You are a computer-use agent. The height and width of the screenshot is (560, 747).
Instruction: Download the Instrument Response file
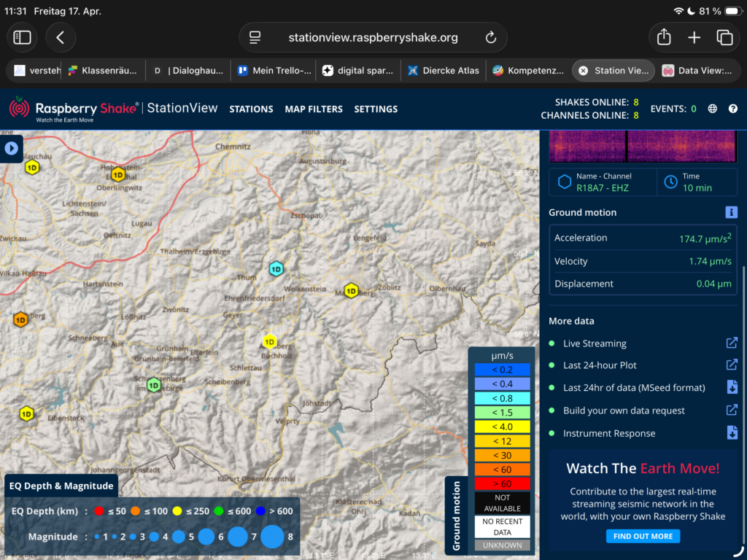point(732,433)
